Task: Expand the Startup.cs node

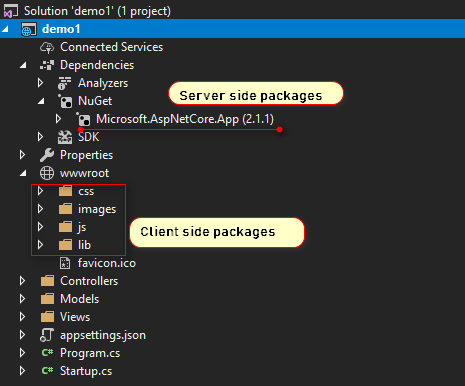Action: pos(22,371)
